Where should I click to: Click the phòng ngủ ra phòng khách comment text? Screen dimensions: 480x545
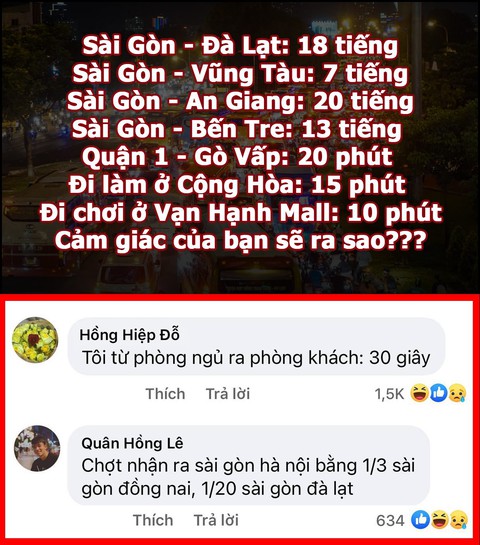point(256,357)
